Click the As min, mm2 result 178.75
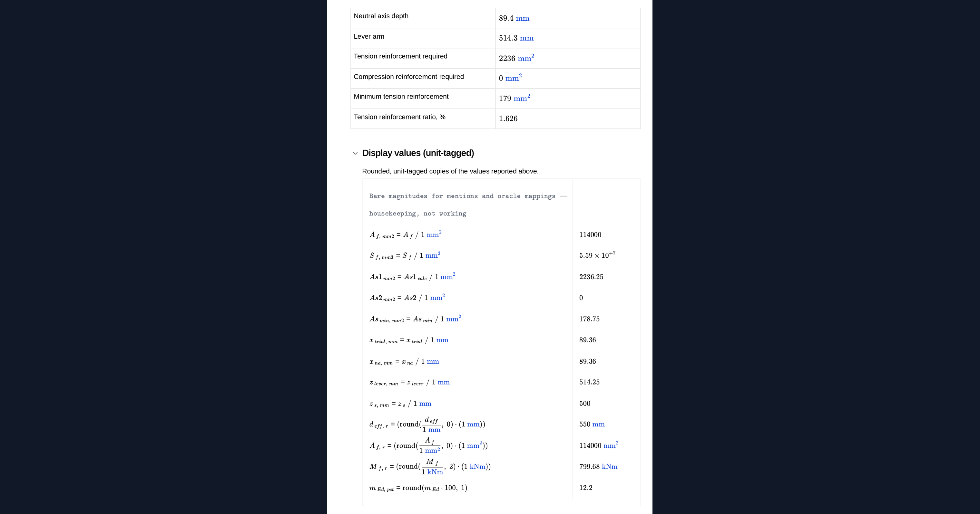 (589, 319)
